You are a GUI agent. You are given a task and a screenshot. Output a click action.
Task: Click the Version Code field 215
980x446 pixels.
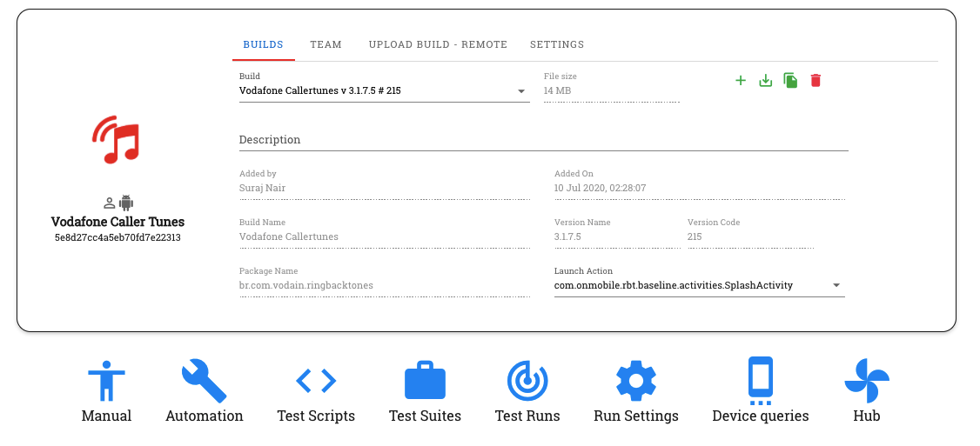[750, 236]
